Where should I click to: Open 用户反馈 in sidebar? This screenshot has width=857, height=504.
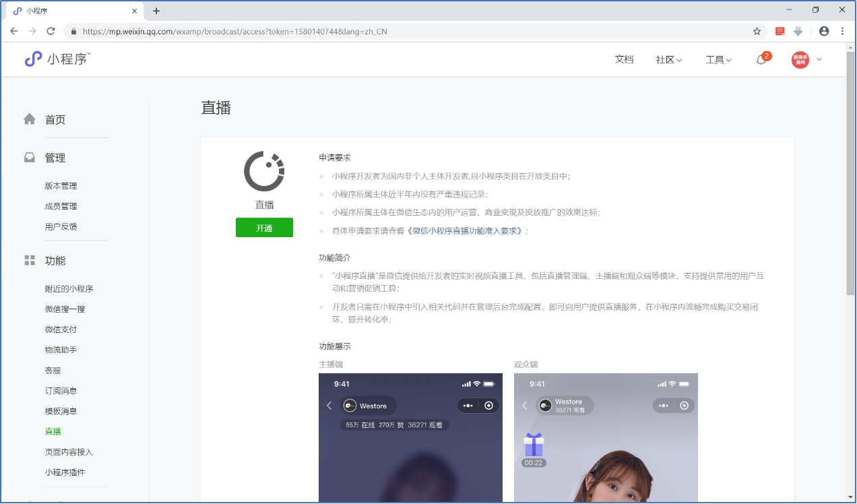coord(61,226)
